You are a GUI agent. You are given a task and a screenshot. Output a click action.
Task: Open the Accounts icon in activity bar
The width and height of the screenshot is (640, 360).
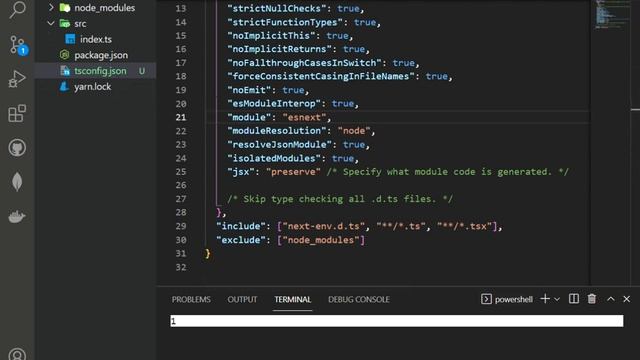click(17, 354)
